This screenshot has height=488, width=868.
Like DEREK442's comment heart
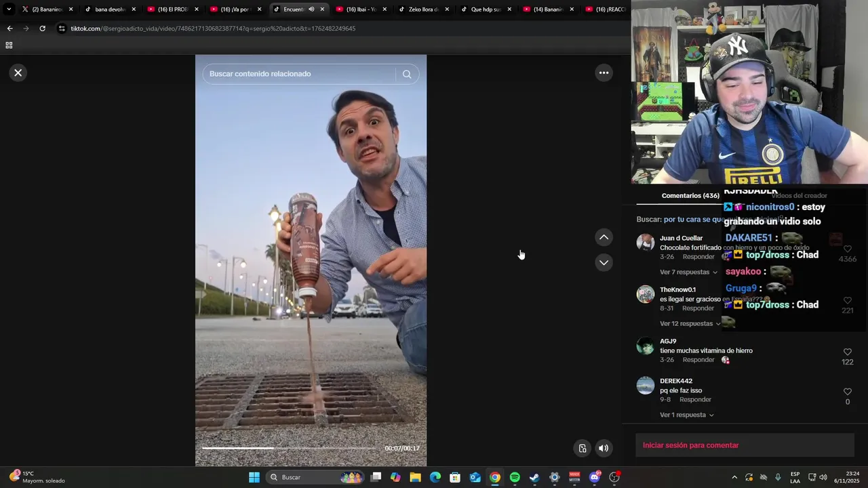(x=847, y=392)
